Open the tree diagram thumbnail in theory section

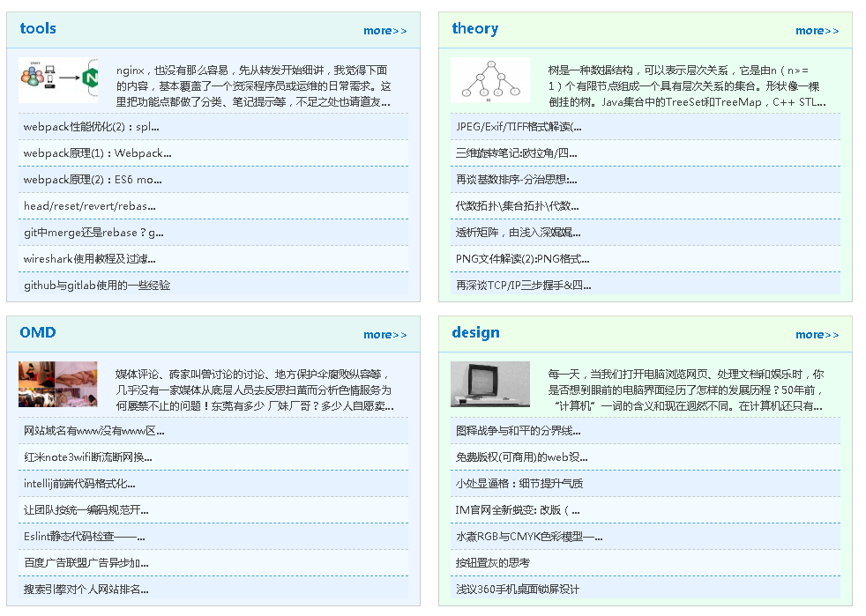pyautogui.click(x=490, y=79)
